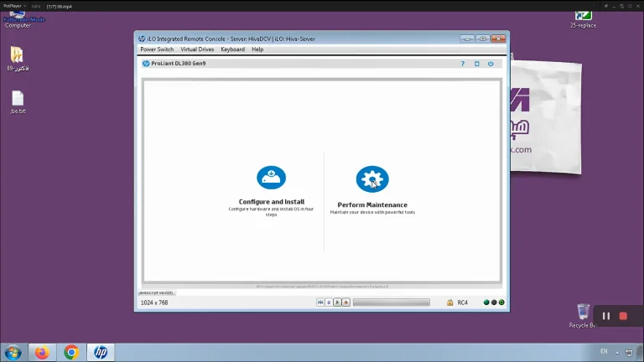Start playback in console toolbar
This screenshot has width=644, height=362.
[x=337, y=303]
